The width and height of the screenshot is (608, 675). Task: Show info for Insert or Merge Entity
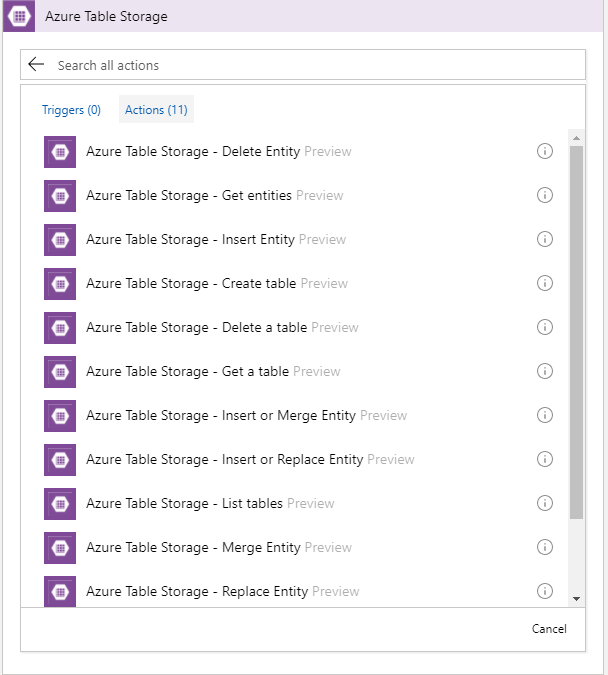pyautogui.click(x=545, y=415)
